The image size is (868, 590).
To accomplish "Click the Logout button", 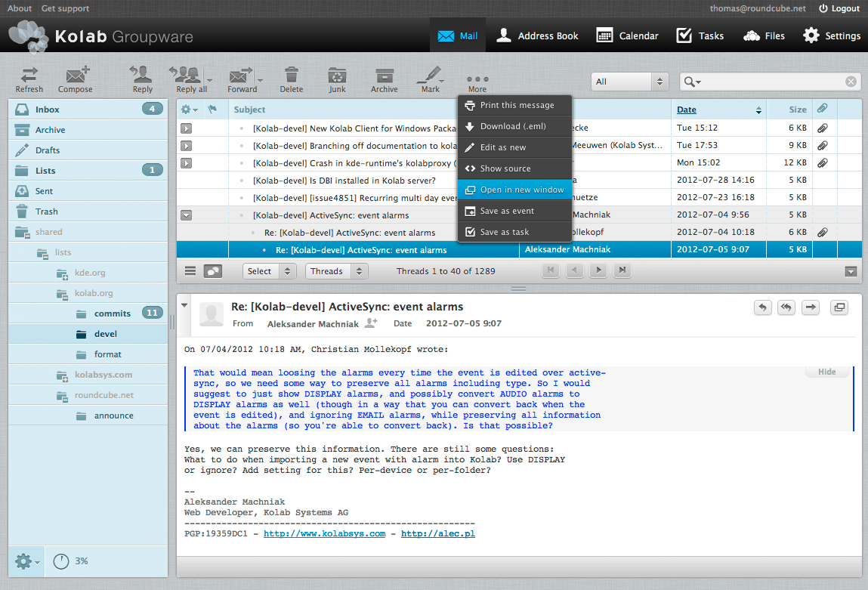I will coord(839,8).
